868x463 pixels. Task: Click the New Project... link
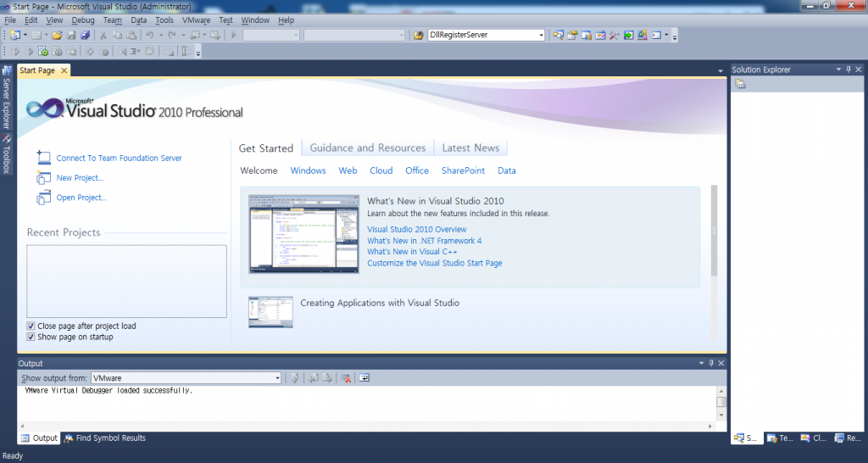[x=80, y=178]
